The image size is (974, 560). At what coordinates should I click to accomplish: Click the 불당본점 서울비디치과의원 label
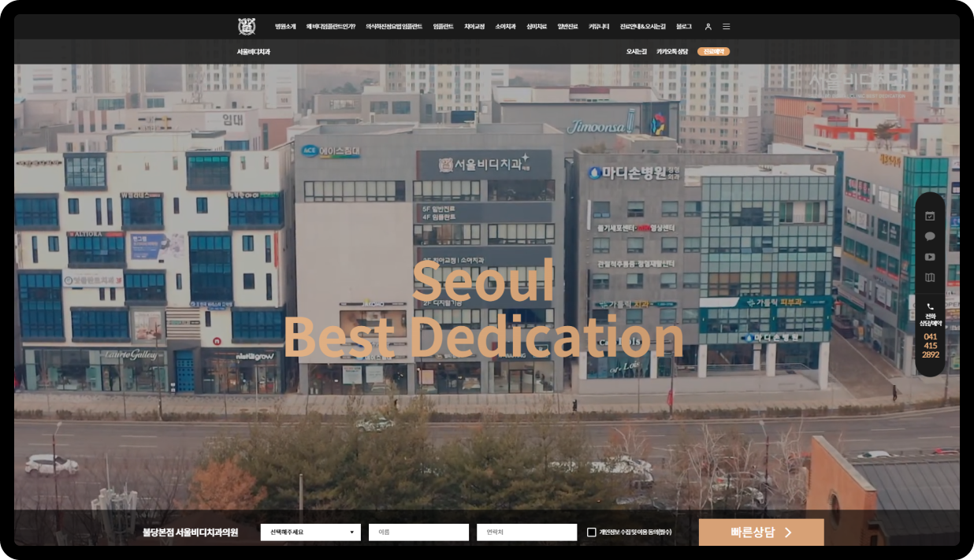[x=190, y=532]
